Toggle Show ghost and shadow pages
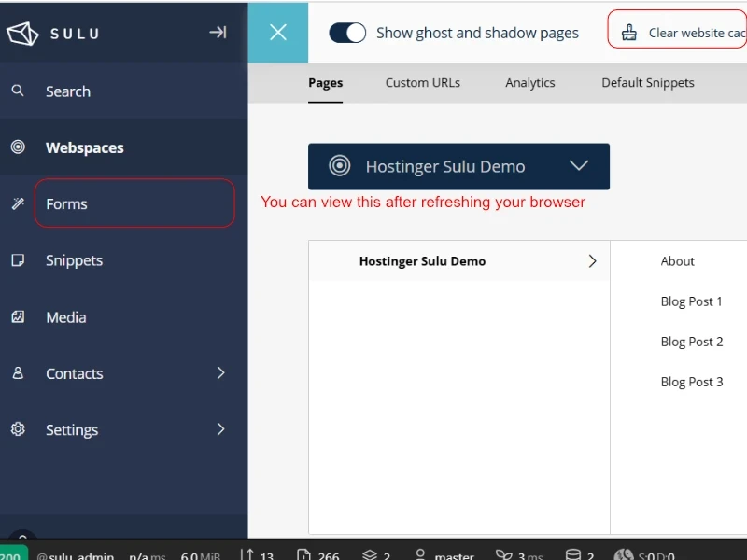This screenshot has width=747, height=560. 348,33
